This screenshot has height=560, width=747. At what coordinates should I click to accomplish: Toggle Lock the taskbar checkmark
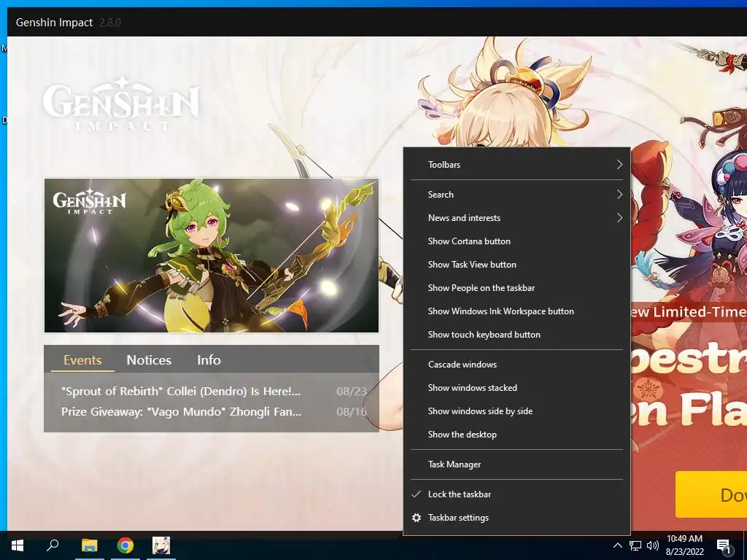416,494
